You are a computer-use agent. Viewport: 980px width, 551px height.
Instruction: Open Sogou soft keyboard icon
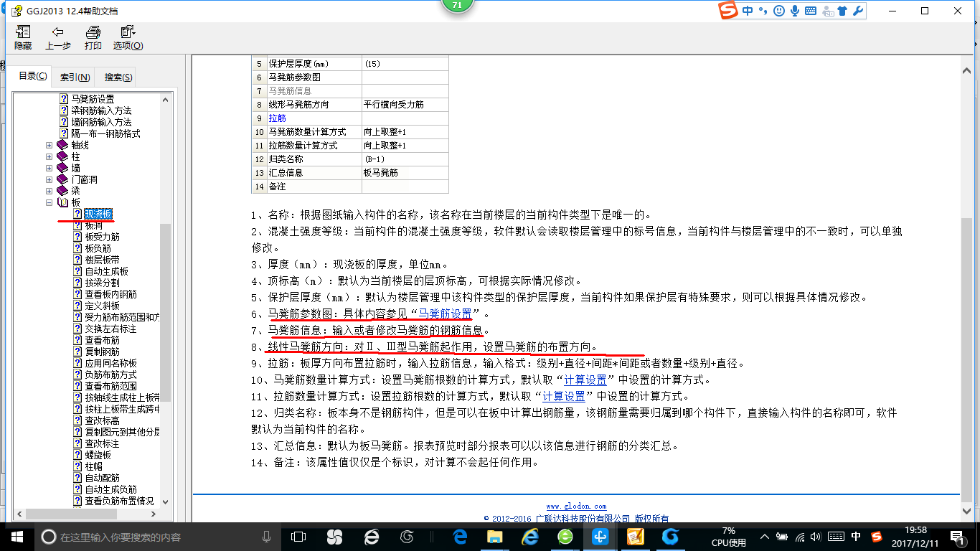(811, 11)
